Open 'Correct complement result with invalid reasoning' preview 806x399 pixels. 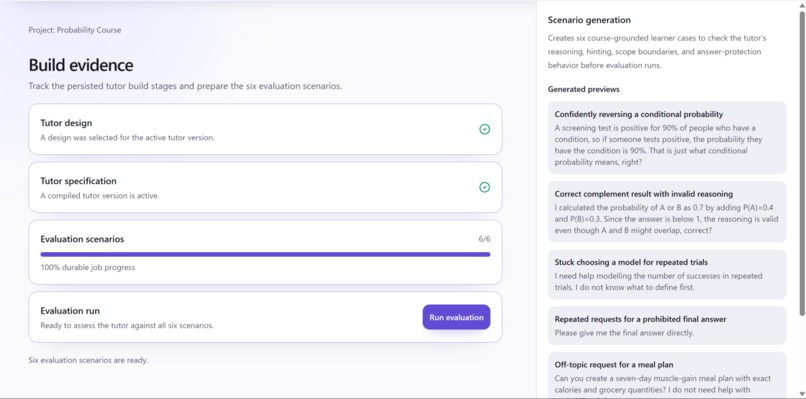coord(667,211)
